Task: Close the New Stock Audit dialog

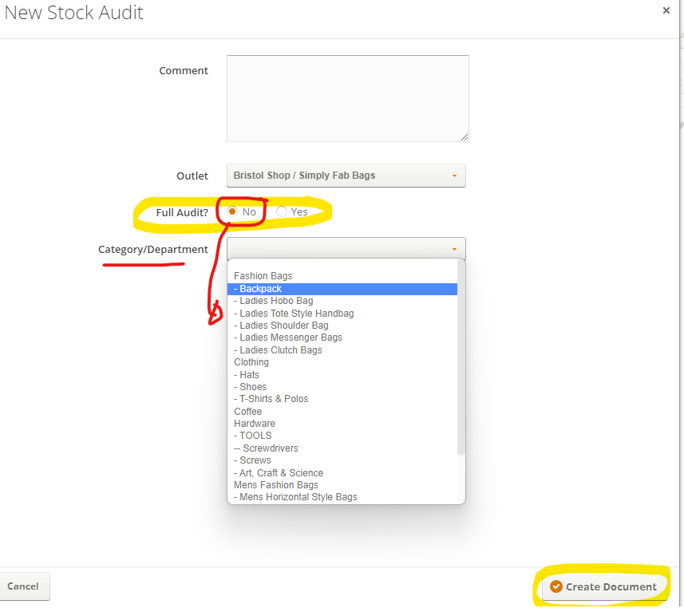Action: point(666,10)
